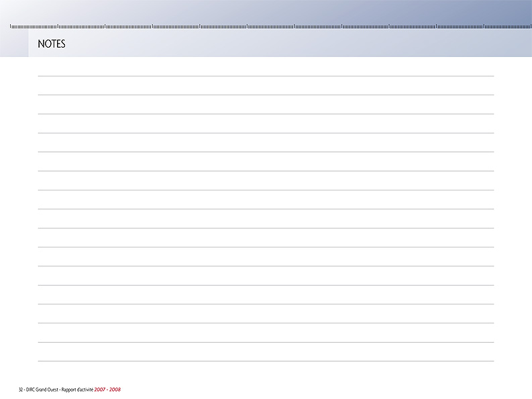This screenshot has width=532, height=399.
Task: Click the red '2007 - 2008' footer text
Action: (x=107, y=390)
